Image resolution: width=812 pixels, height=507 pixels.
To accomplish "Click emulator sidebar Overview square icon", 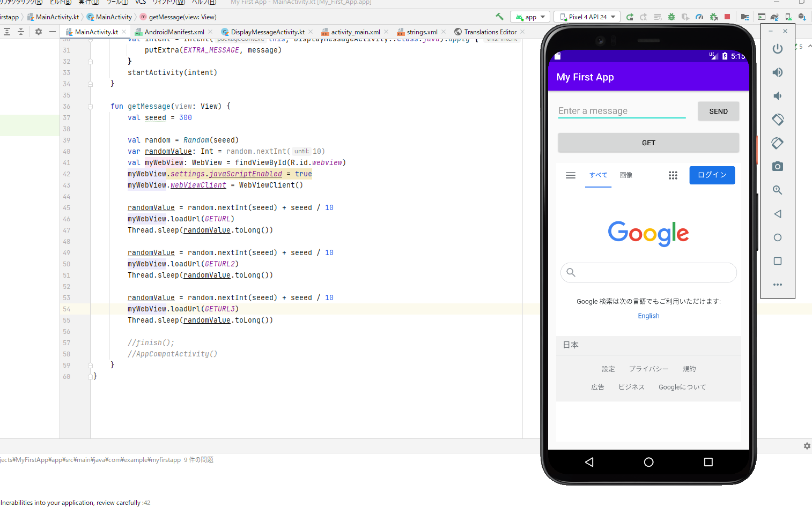I will coord(778,261).
